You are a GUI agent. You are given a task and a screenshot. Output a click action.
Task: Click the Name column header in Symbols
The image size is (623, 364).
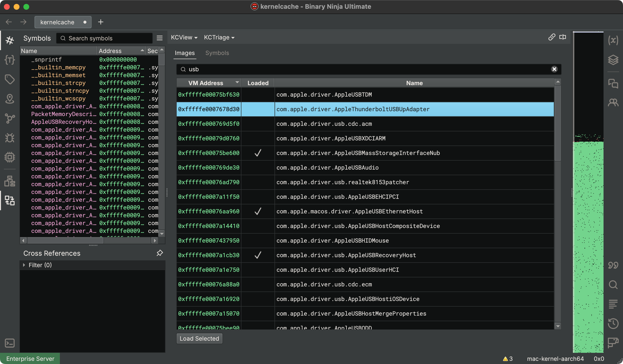[58, 51]
